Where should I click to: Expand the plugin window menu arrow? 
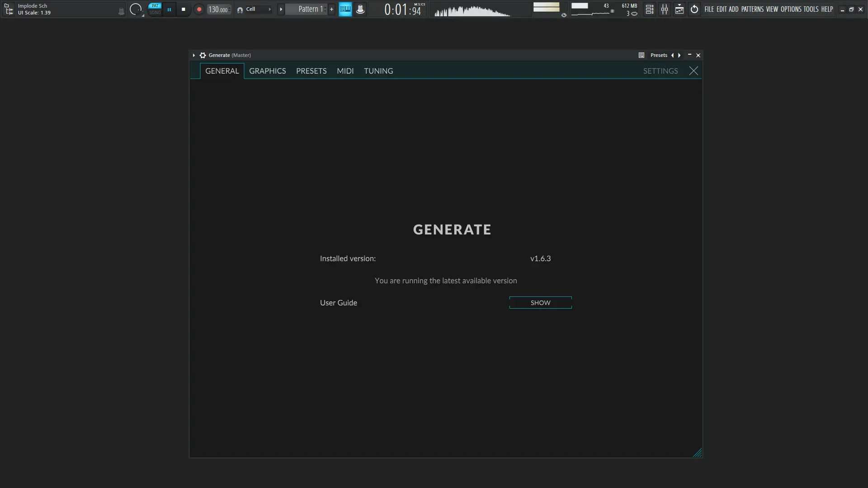click(194, 55)
